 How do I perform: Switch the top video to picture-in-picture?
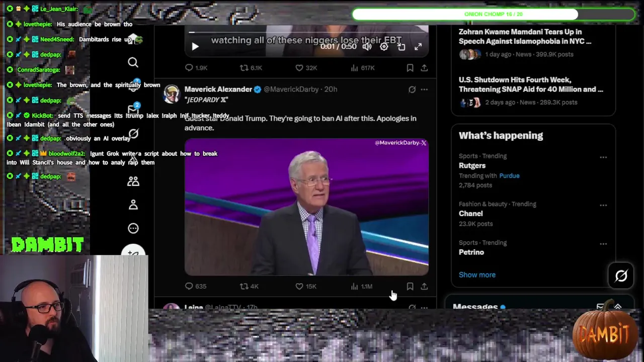coord(401,47)
